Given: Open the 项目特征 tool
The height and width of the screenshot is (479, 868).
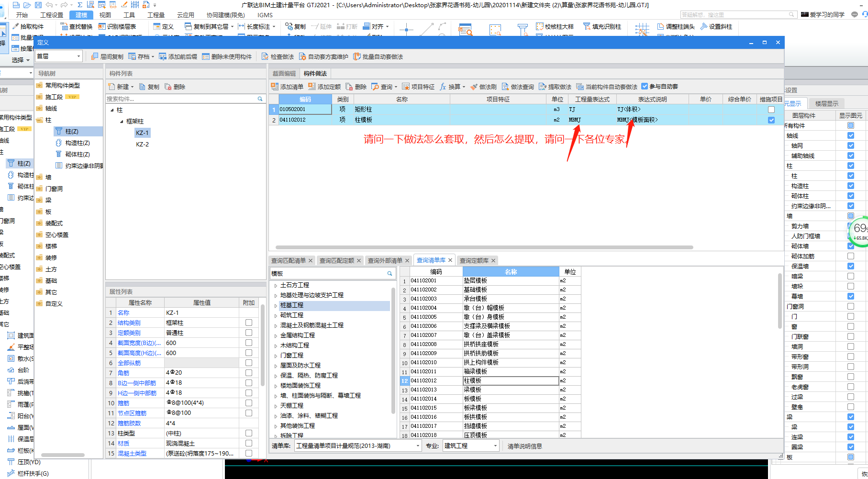Looking at the screenshot, I should tap(418, 87).
